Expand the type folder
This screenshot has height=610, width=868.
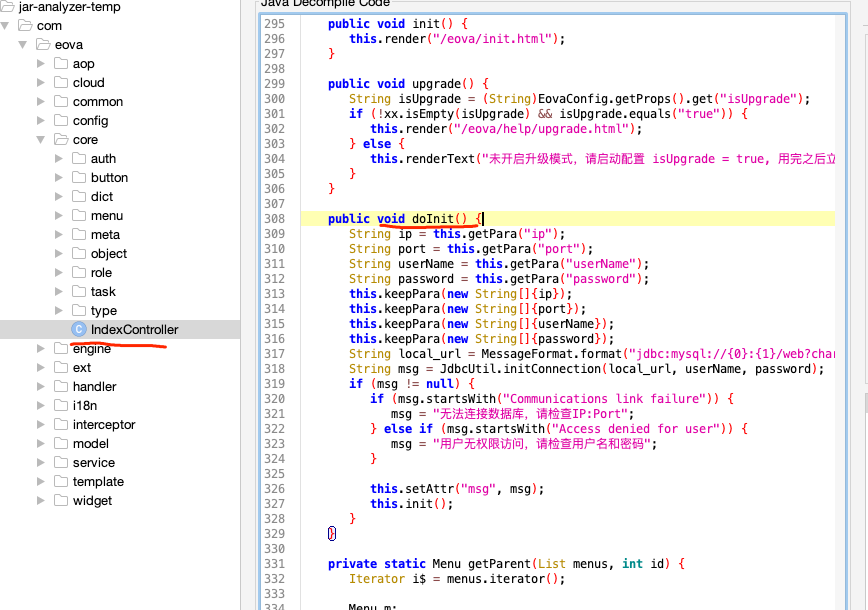(59, 311)
